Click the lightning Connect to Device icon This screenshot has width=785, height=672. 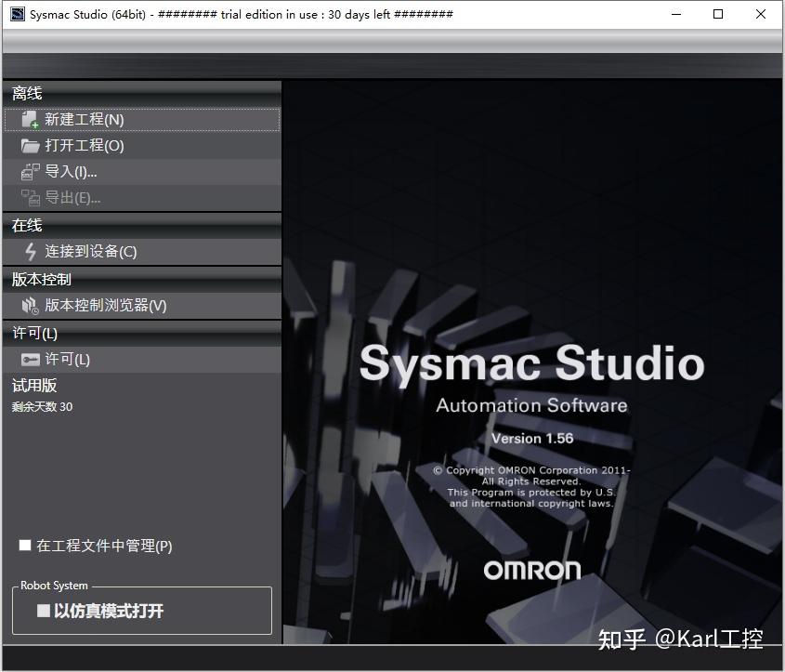point(30,252)
